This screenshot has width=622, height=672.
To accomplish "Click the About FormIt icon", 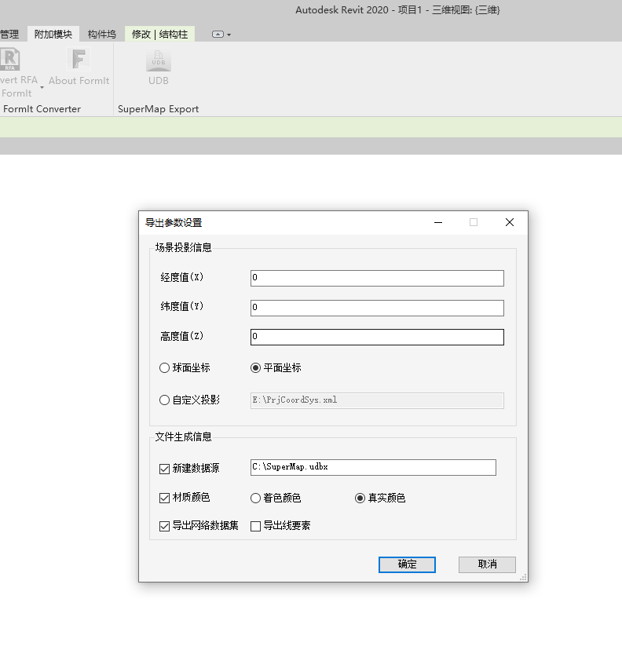I will click(79, 60).
